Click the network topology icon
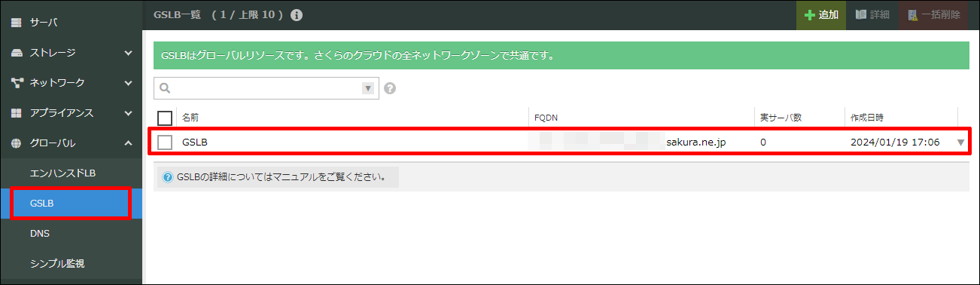 16,83
